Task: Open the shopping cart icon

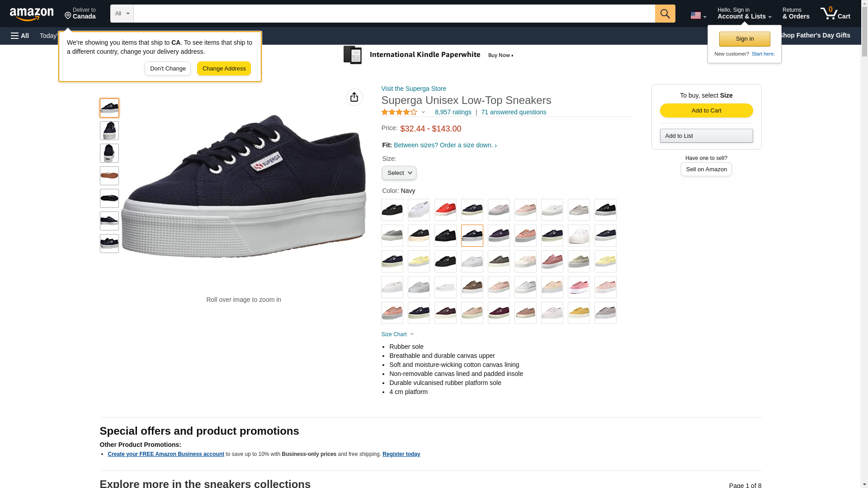Action: (x=835, y=14)
